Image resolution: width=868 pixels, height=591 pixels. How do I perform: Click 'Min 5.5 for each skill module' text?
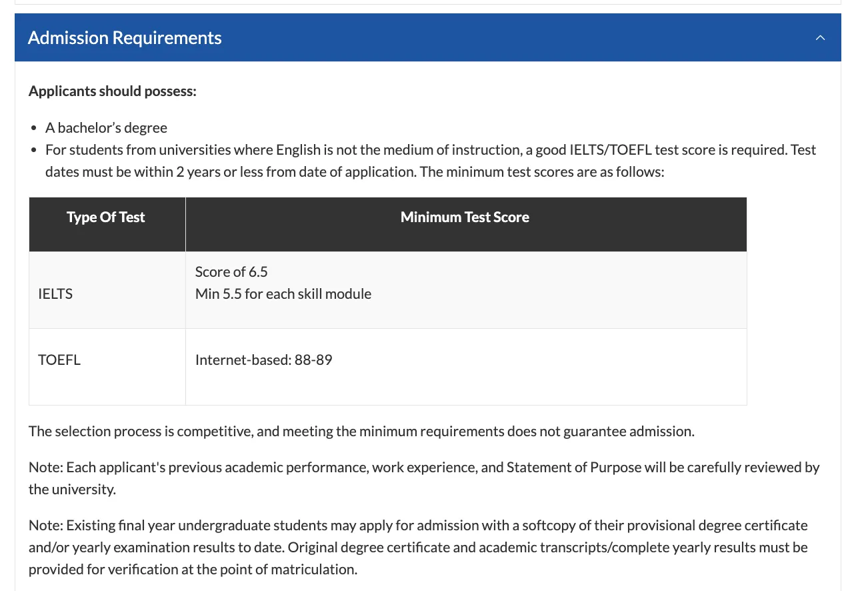tap(283, 293)
